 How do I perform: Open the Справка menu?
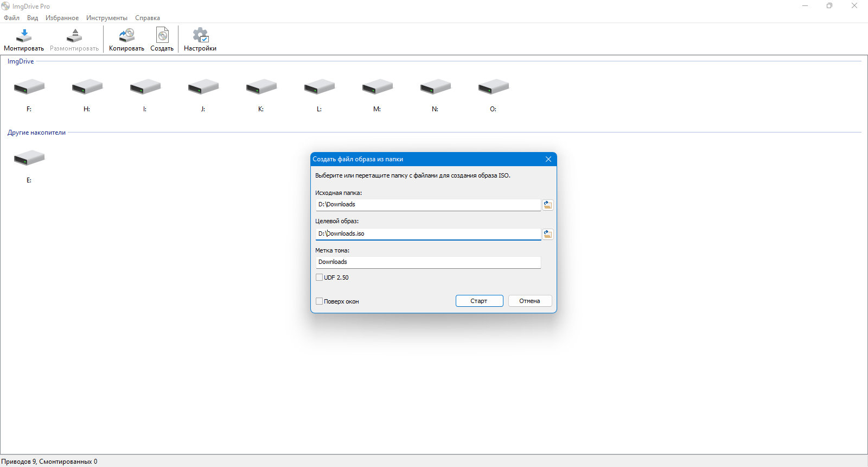tap(148, 18)
